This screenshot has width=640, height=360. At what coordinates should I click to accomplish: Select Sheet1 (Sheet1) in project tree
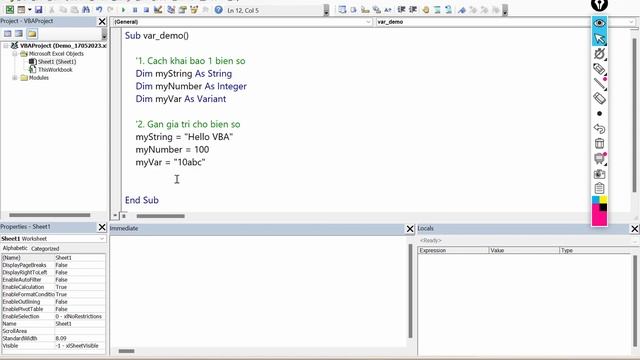coord(57,62)
